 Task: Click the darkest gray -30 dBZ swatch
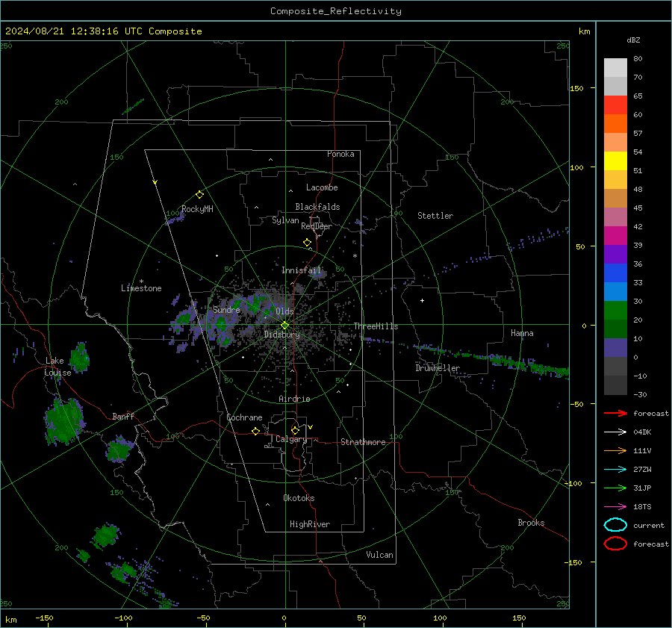click(x=615, y=385)
